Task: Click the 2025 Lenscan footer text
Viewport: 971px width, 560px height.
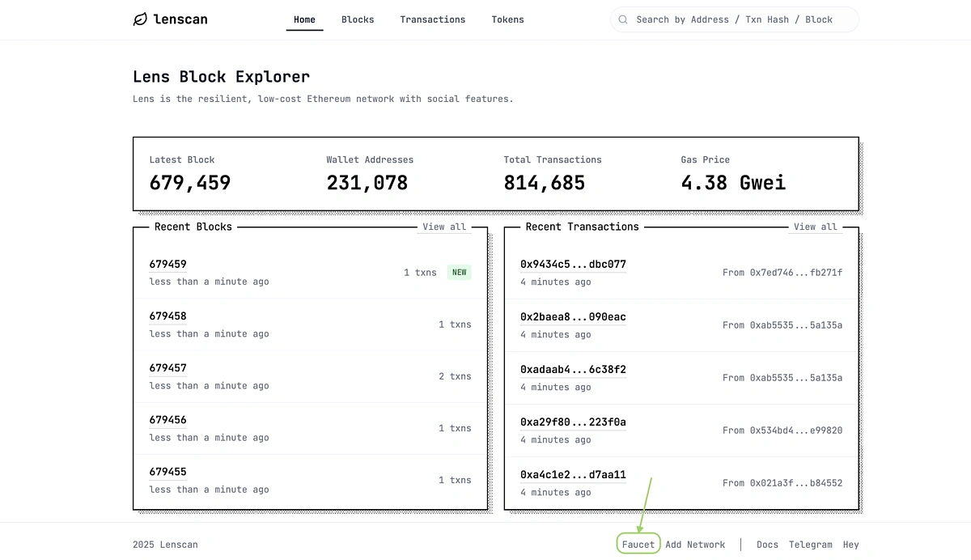Action: [165, 545]
